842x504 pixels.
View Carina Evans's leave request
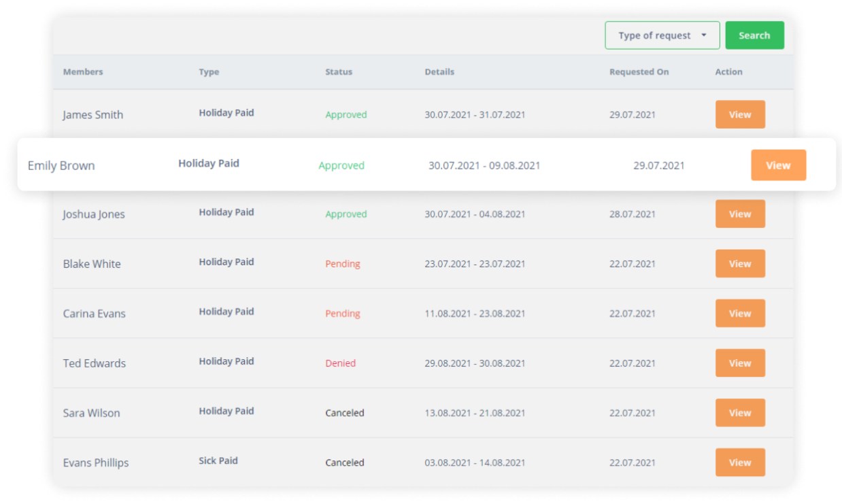click(740, 313)
